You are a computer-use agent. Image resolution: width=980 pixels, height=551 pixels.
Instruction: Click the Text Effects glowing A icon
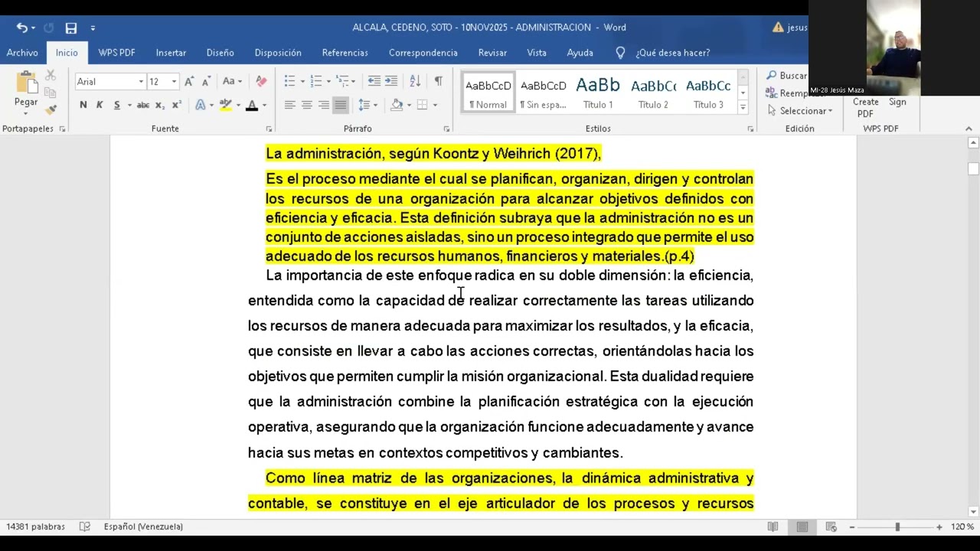(201, 105)
